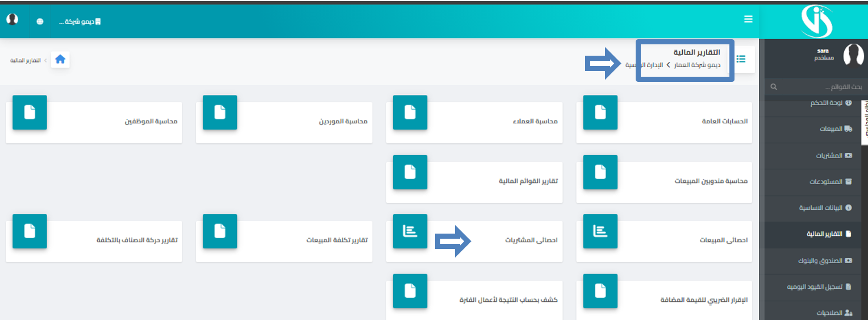Open احصائى المشتريات statistics card

point(474,241)
